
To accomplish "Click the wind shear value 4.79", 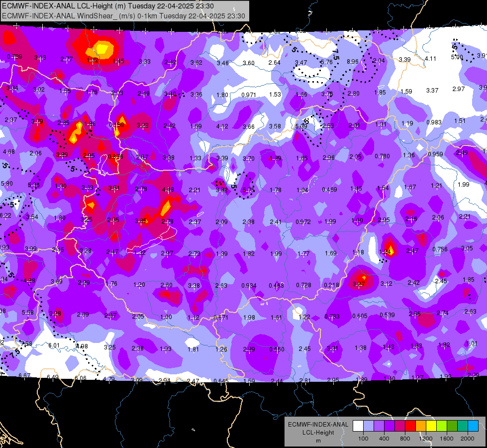I will 108,379.
